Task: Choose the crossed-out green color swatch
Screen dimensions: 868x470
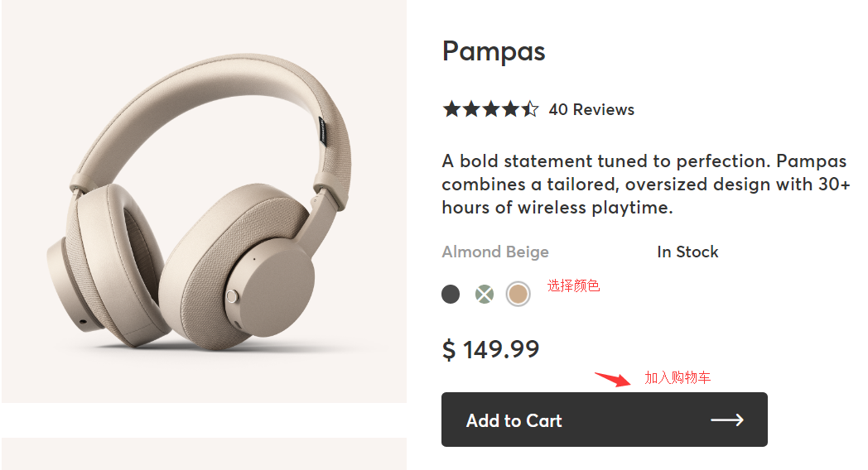Action: click(x=485, y=294)
